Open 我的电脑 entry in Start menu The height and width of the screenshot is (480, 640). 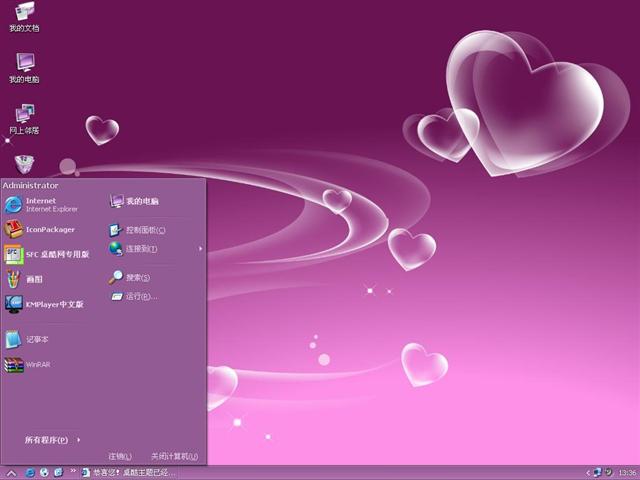(140, 201)
